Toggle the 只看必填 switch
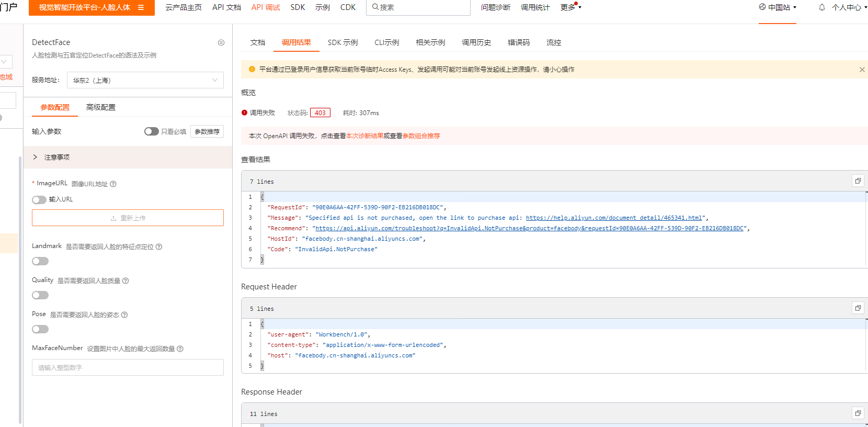 point(151,131)
